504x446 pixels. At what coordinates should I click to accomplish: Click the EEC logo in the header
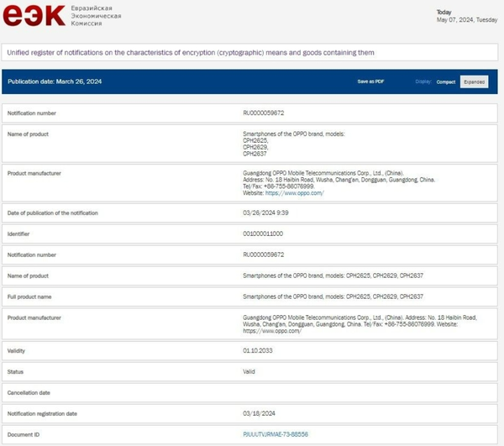[x=34, y=15]
